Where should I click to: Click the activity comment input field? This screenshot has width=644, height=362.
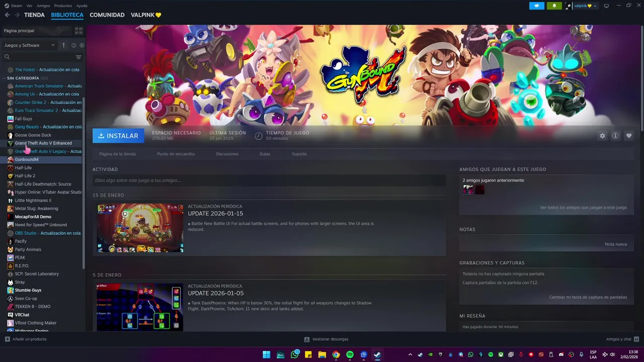pyautogui.click(x=269, y=180)
